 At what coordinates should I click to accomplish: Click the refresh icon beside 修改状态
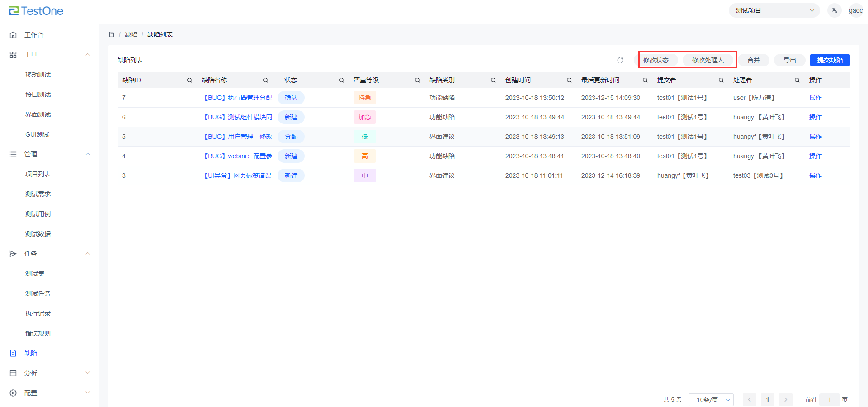coord(620,60)
